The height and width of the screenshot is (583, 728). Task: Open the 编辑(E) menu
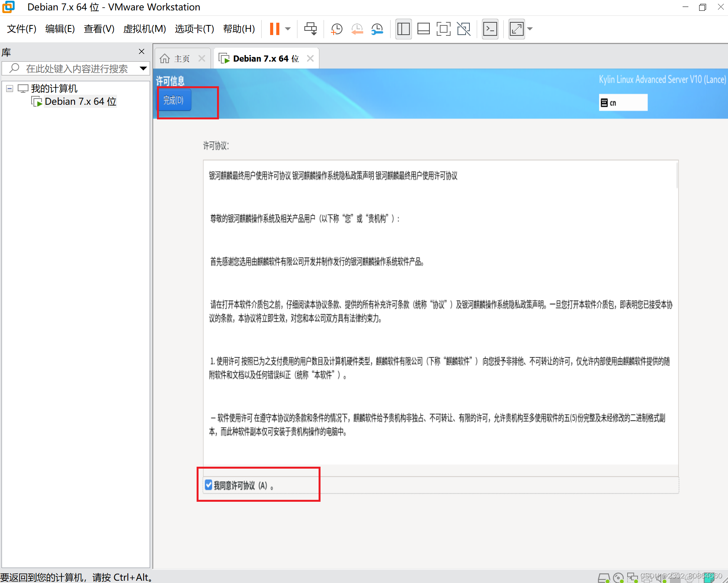coord(60,29)
